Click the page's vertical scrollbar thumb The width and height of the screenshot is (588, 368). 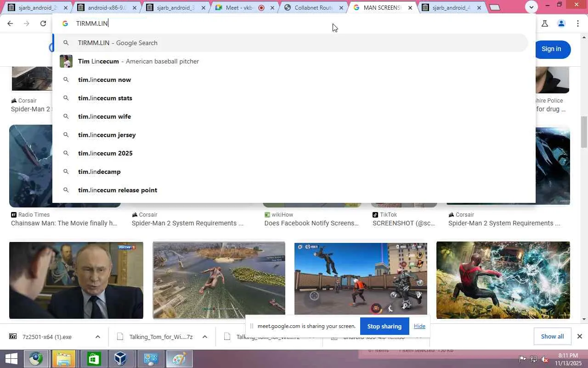(584, 132)
